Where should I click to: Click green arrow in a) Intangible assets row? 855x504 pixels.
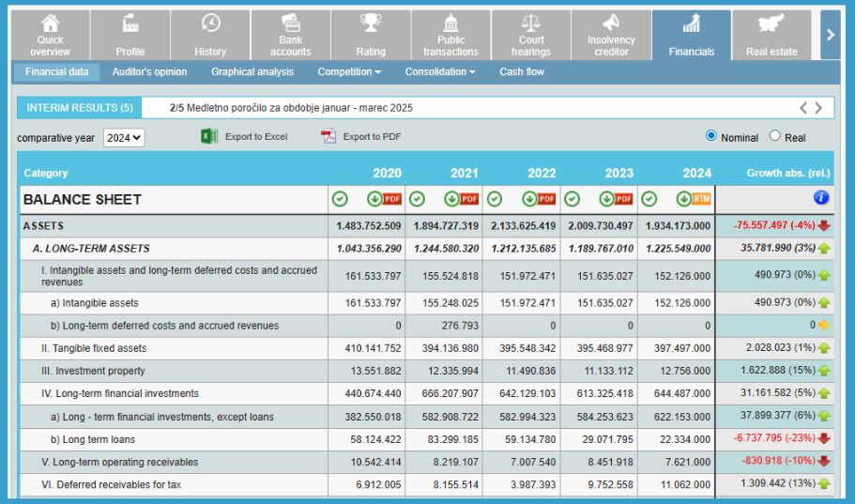point(824,303)
